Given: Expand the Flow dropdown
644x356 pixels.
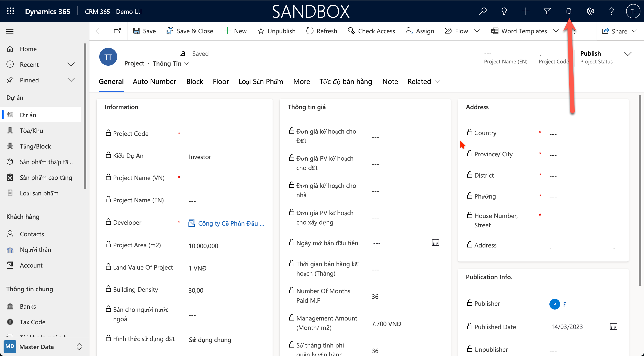Looking at the screenshot, I should pyautogui.click(x=477, y=31).
